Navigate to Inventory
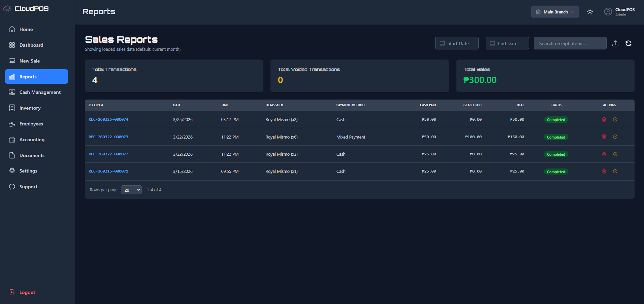The image size is (644, 304). [36, 108]
